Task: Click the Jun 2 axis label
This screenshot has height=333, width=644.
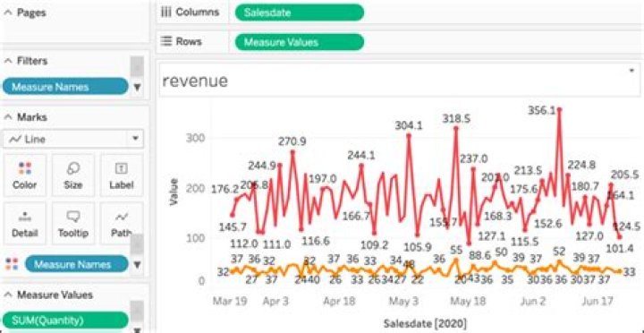Action: coord(533,302)
